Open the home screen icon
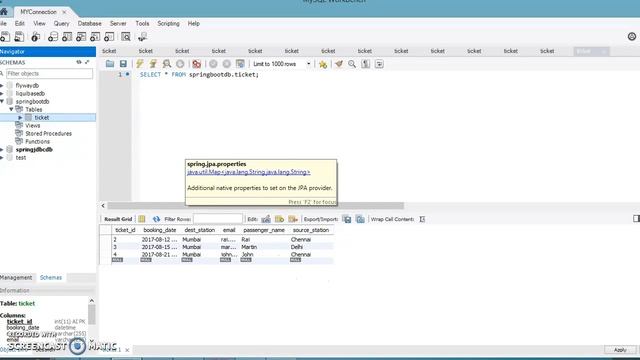 [4, 11]
